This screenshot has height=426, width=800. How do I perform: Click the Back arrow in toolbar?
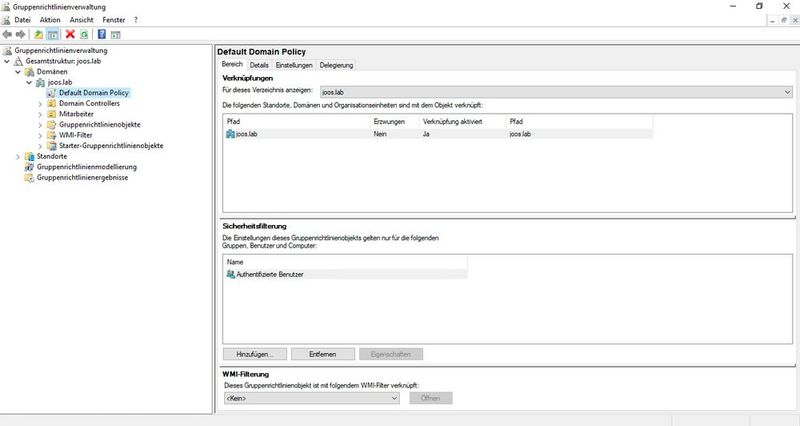(7, 34)
